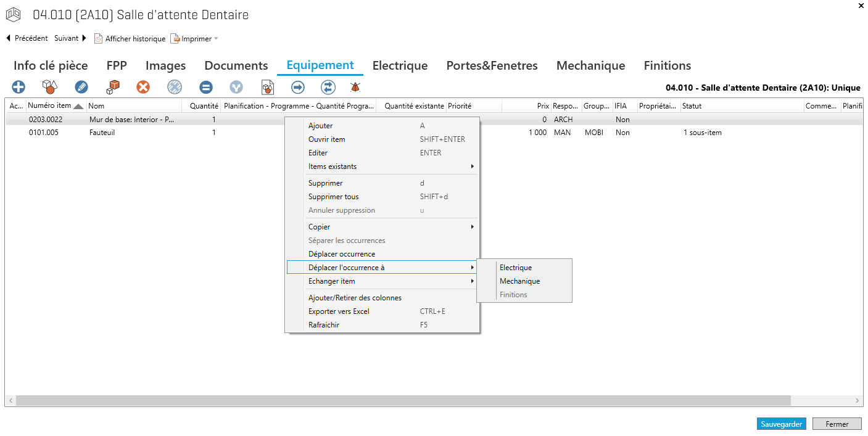Viewport: 868px width, 436px height.
Task: Click the orange cube with small cubes icon
Action: click(x=113, y=87)
